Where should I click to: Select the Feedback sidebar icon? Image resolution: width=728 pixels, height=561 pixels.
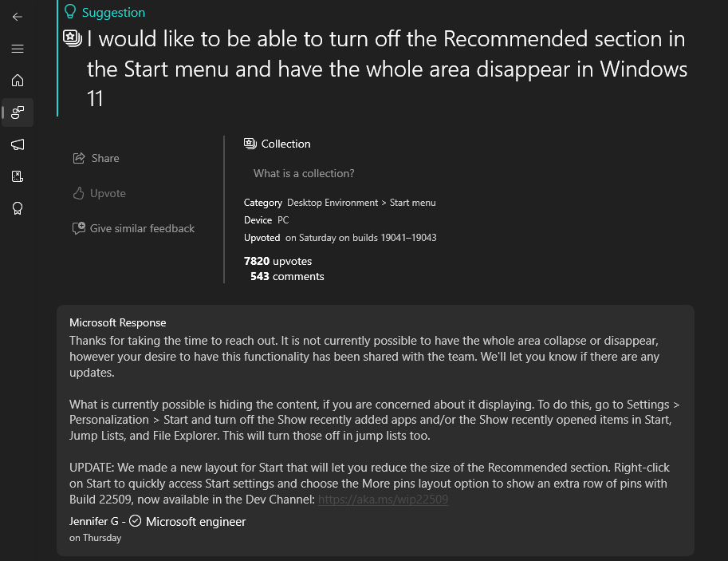click(18, 113)
